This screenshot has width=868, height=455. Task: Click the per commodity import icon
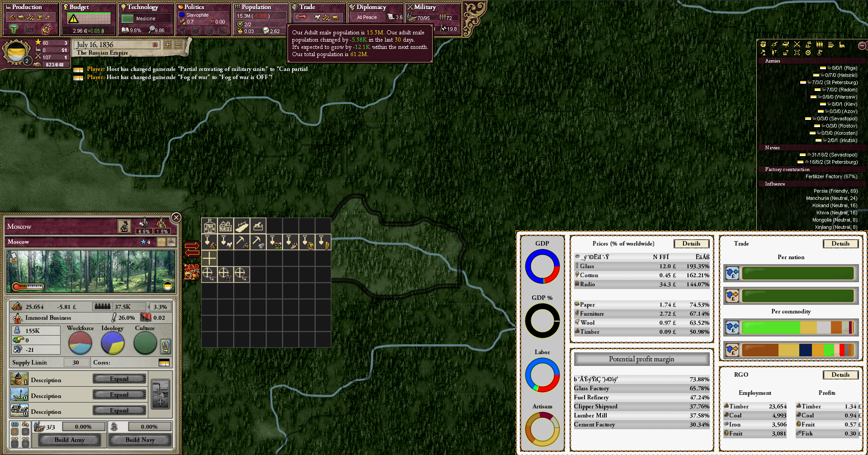pyautogui.click(x=732, y=327)
